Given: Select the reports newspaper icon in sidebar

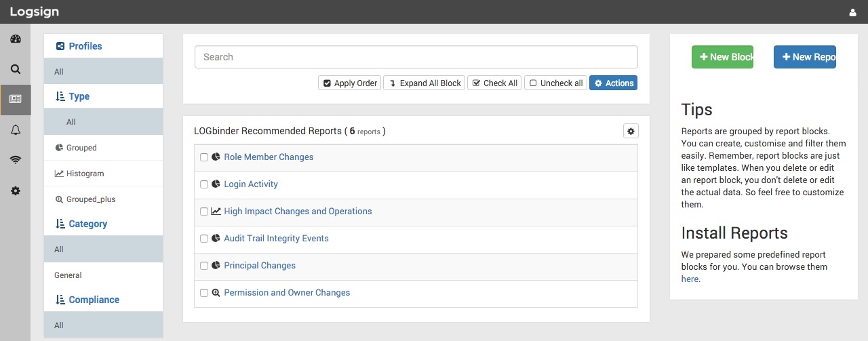Looking at the screenshot, I should point(15,99).
